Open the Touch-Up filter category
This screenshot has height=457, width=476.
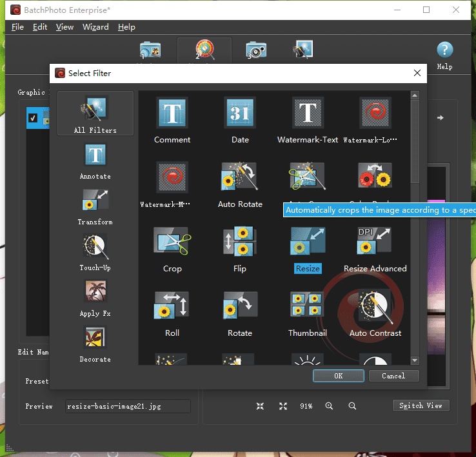coord(95,253)
